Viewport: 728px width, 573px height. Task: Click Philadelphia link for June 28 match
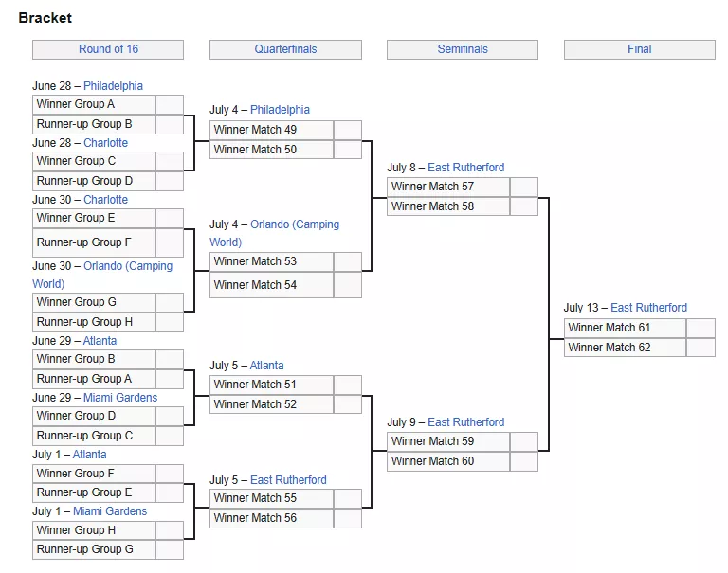[x=113, y=86]
